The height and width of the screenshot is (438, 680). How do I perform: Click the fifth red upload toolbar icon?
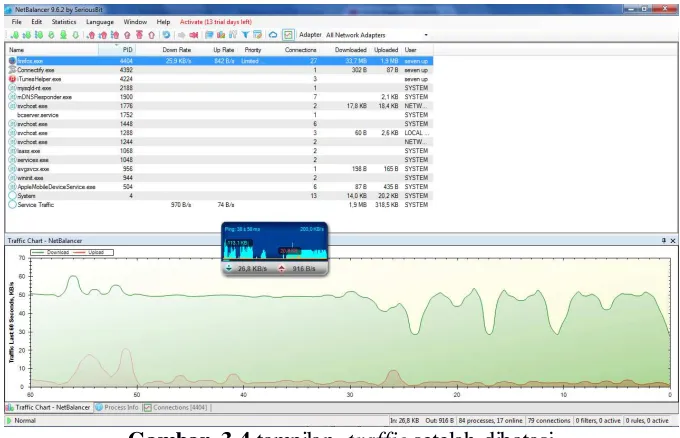[x=139, y=35]
